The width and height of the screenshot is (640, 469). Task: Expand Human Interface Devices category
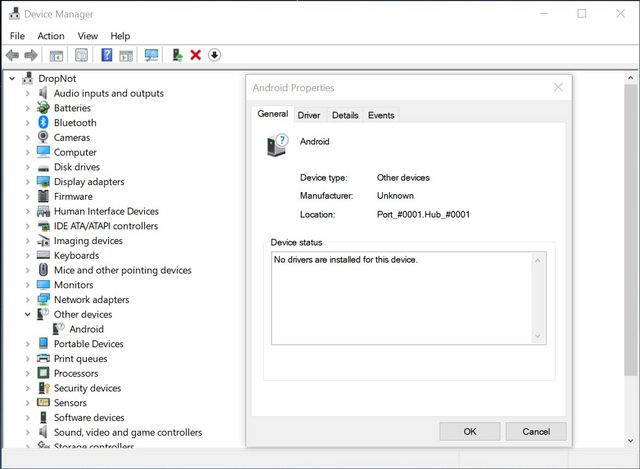(27, 211)
